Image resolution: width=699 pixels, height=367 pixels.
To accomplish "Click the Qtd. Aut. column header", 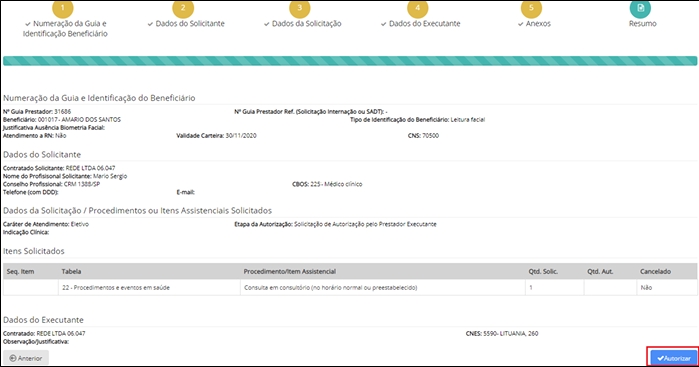I will [600, 271].
